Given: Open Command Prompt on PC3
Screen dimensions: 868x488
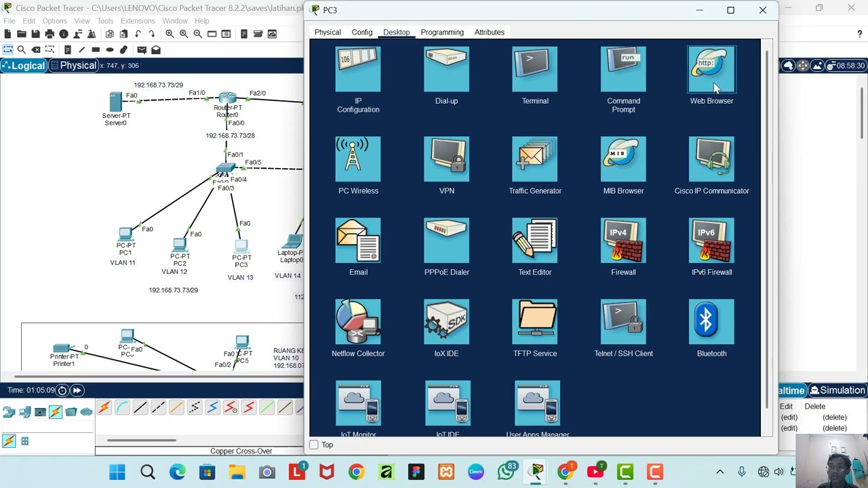Looking at the screenshot, I should tap(623, 69).
